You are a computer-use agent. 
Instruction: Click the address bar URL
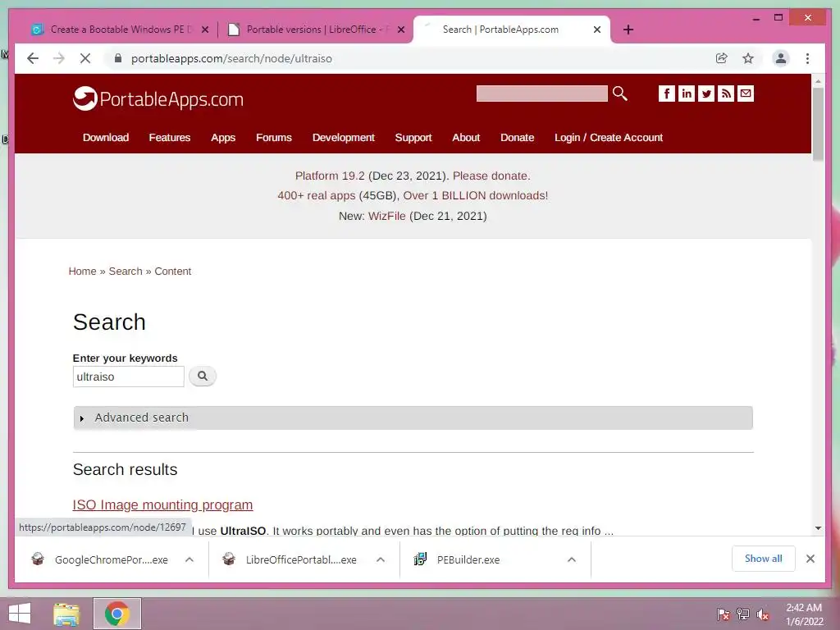(231, 58)
